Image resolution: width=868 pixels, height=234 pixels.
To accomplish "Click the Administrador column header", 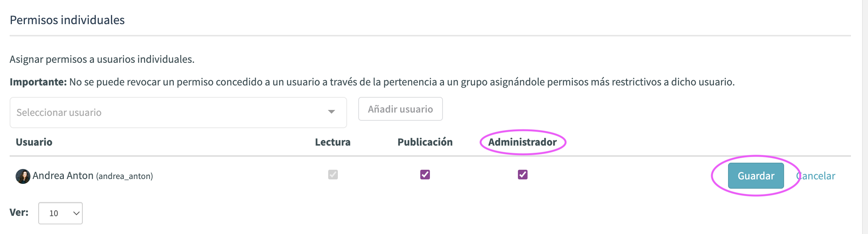I will [x=522, y=142].
